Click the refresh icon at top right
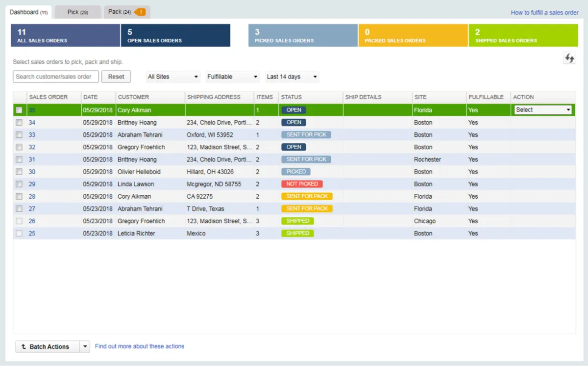The image size is (588, 366). click(x=569, y=58)
